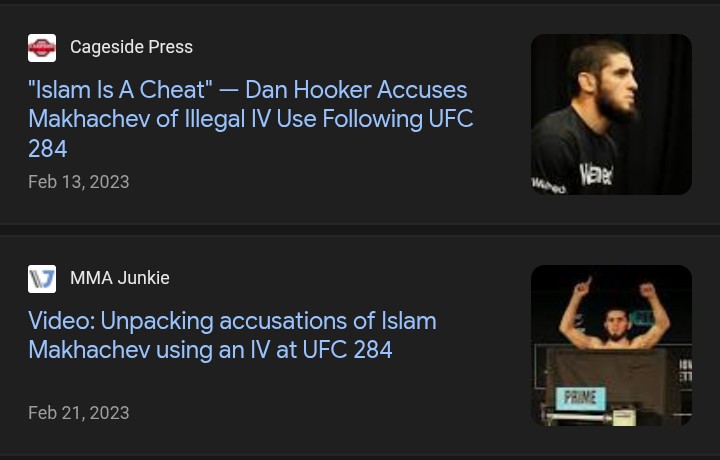720x460 pixels.
Task: Open the Dan Hooker accuses Makhachev headline
Action: (x=251, y=118)
